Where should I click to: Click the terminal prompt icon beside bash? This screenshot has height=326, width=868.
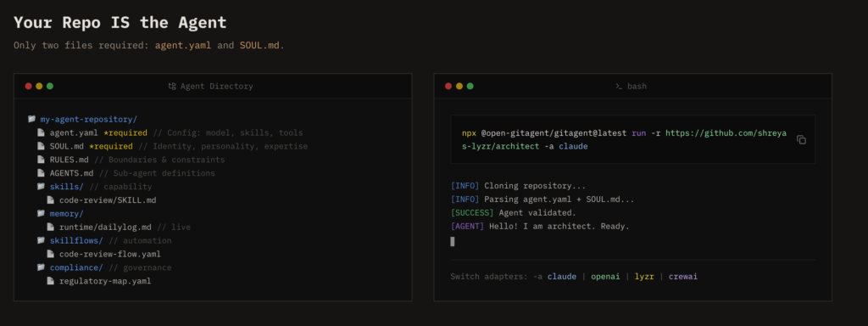pos(619,86)
